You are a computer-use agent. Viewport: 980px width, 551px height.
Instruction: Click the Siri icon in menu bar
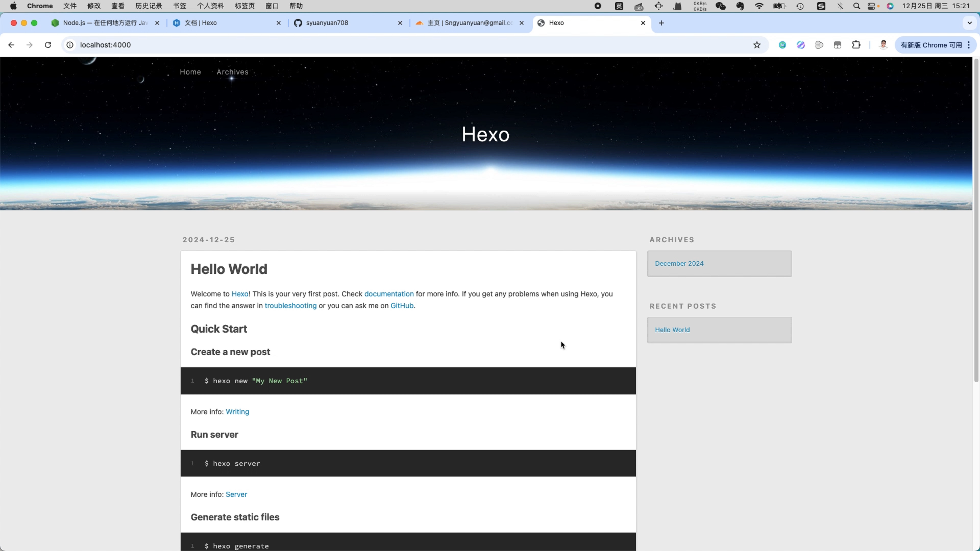coord(890,6)
